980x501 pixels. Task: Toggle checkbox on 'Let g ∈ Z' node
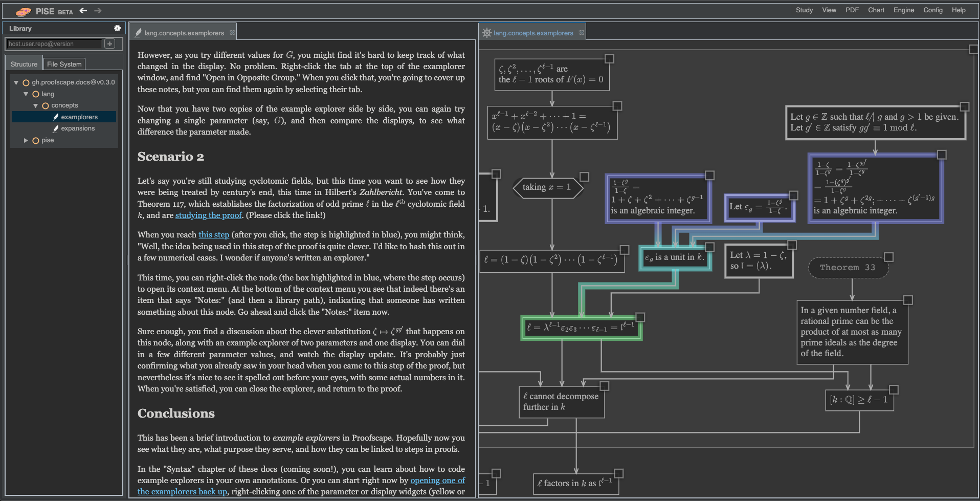[965, 106]
